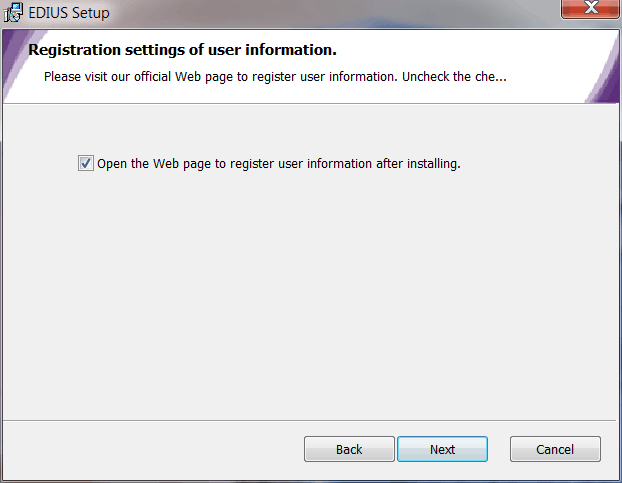Click the empty gray area below the checkbox
The width and height of the screenshot is (622, 483).
(x=309, y=293)
